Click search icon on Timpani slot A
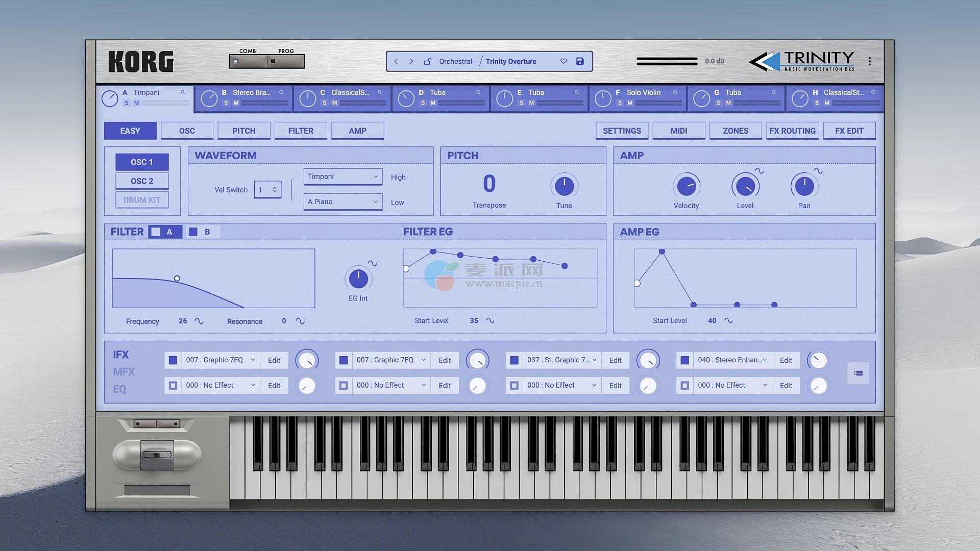 point(183,92)
